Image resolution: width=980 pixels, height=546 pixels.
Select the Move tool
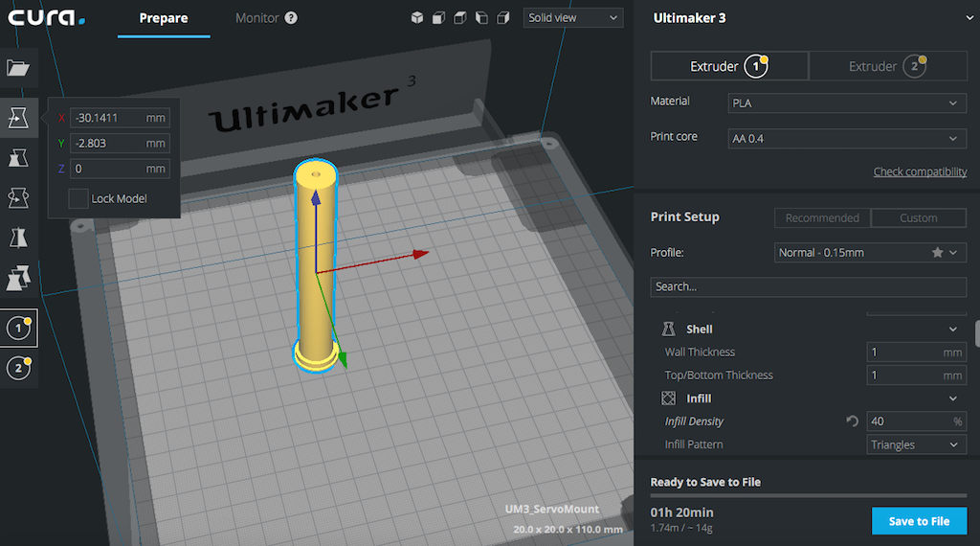[18, 118]
